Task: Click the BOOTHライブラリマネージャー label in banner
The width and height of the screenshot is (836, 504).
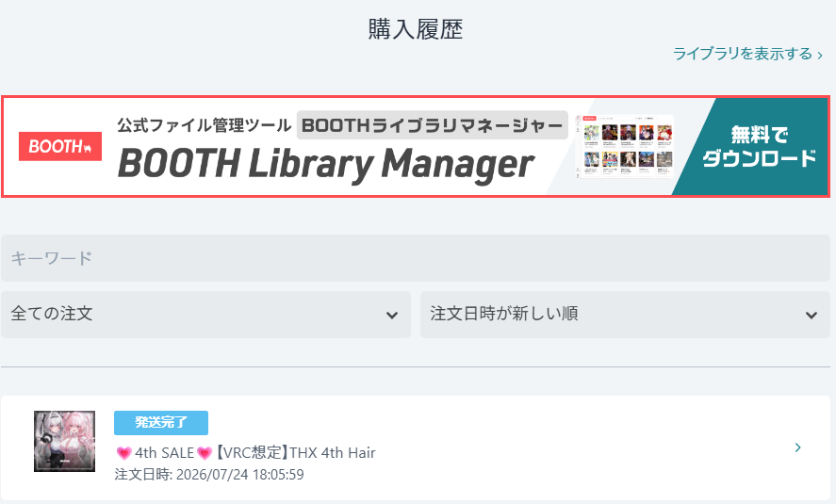Action: click(x=433, y=125)
